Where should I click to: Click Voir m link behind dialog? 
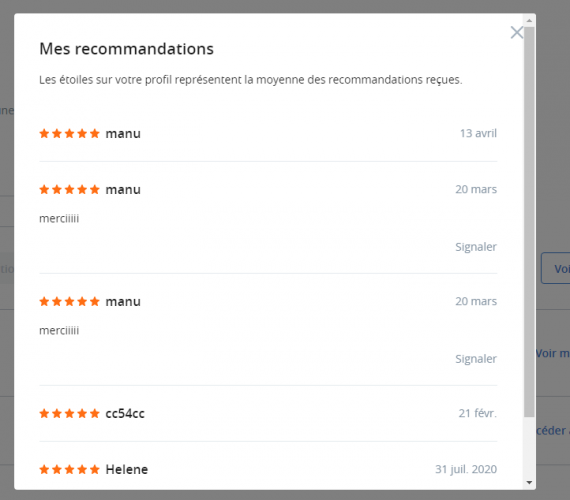point(553,353)
